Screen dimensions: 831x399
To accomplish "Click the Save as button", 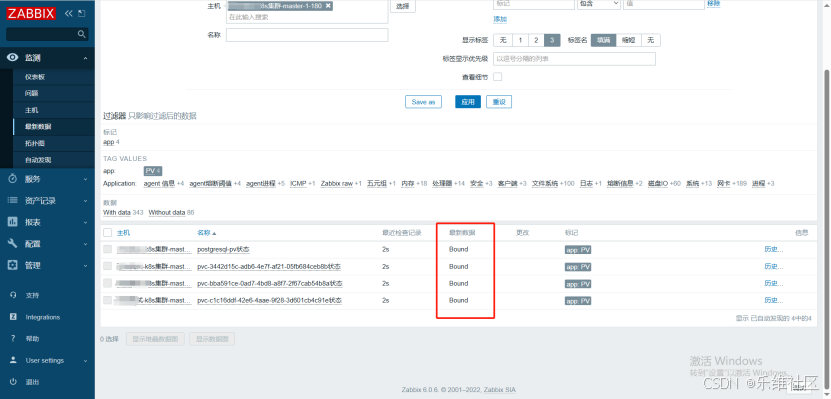I will pos(423,102).
